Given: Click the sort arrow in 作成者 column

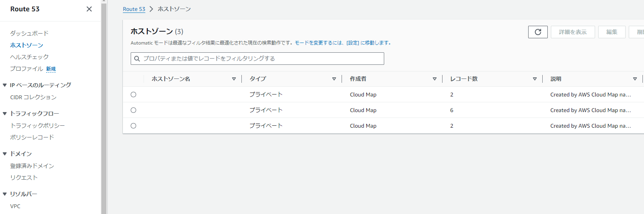Looking at the screenshot, I should tap(434, 79).
